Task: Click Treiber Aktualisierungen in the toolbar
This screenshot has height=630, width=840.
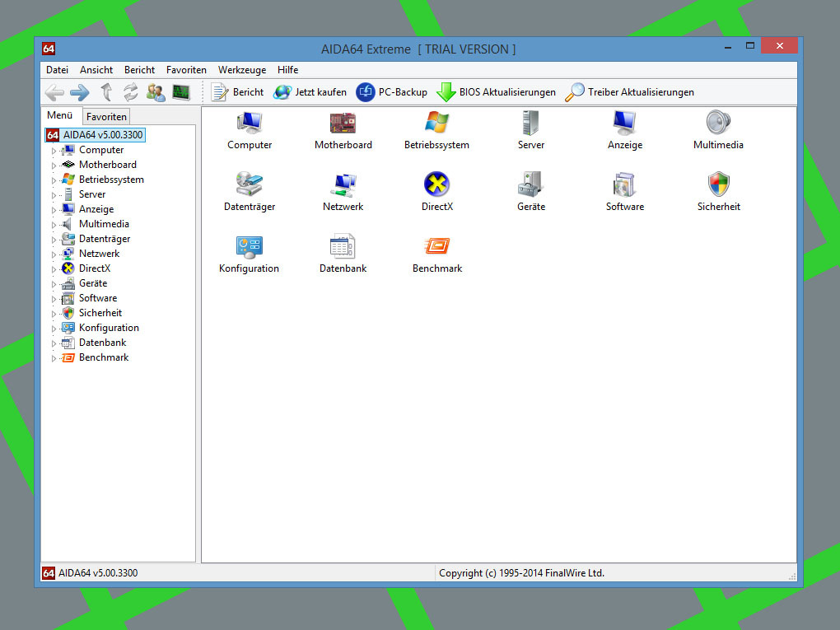Action: point(629,92)
